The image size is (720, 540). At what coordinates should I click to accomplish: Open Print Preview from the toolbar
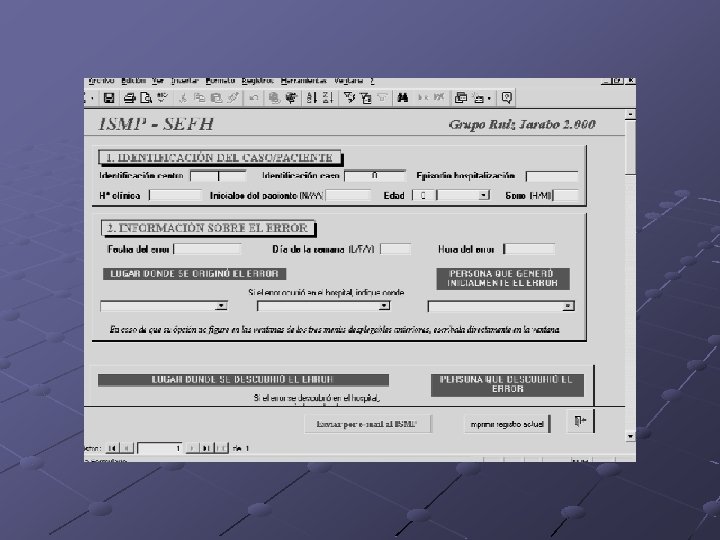(x=146, y=98)
